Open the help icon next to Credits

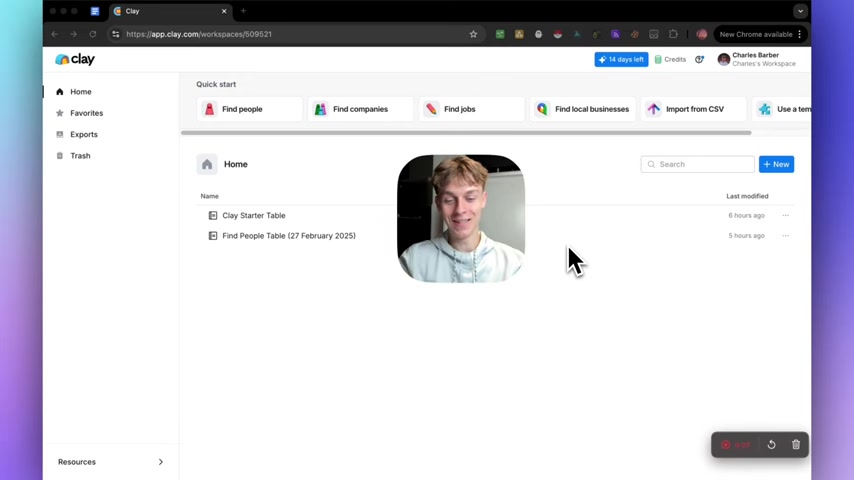pyautogui.click(x=699, y=59)
